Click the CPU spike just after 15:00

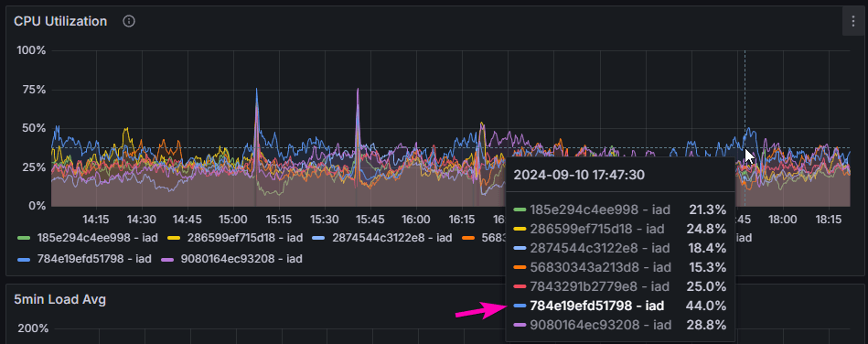(x=256, y=111)
